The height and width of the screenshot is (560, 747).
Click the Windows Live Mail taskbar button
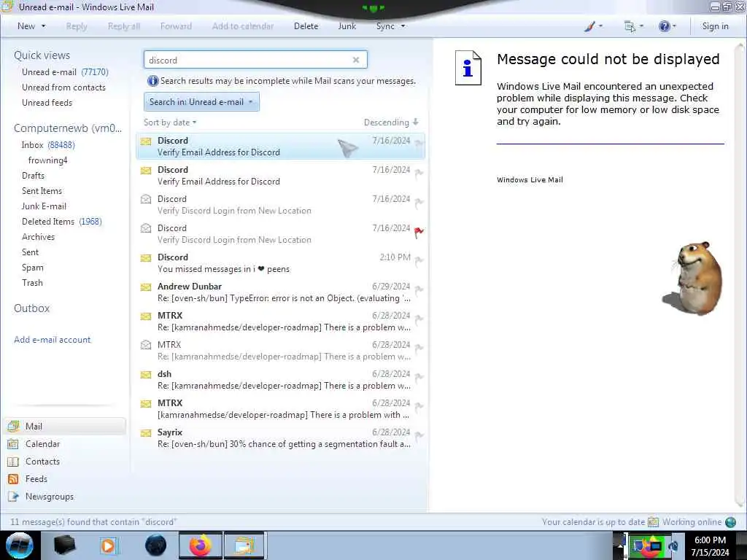pos(244,545)
